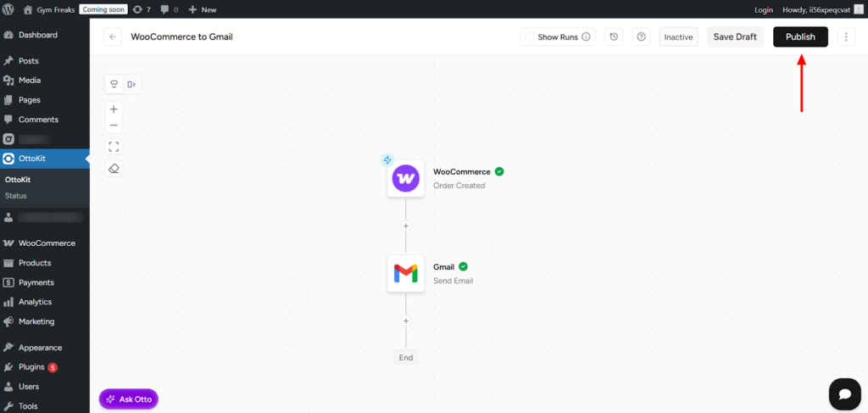
Task: Add a step between WooCommerce and Gmail
Action: 406,226
